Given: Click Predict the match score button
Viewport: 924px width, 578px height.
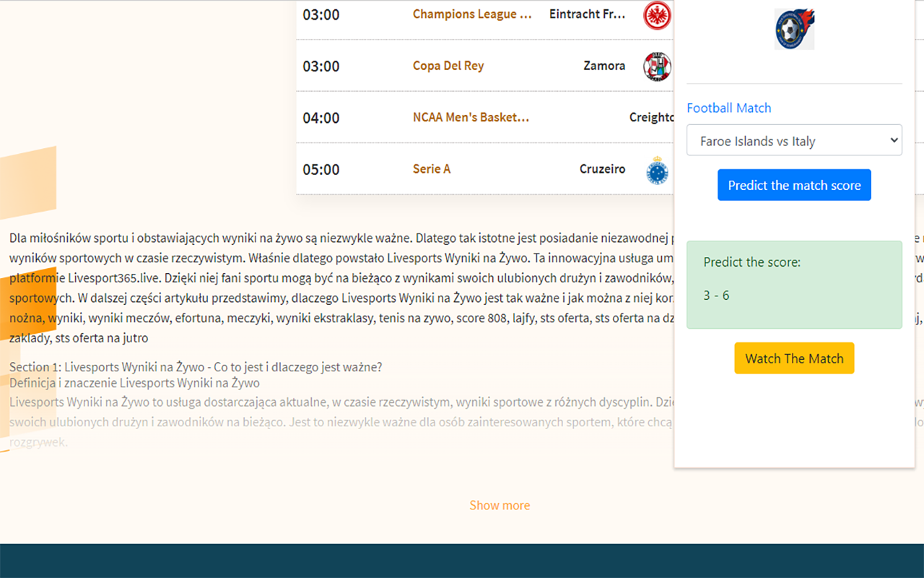Looking at the screenshot, I should pyautogui.click(x=794, y=185).
